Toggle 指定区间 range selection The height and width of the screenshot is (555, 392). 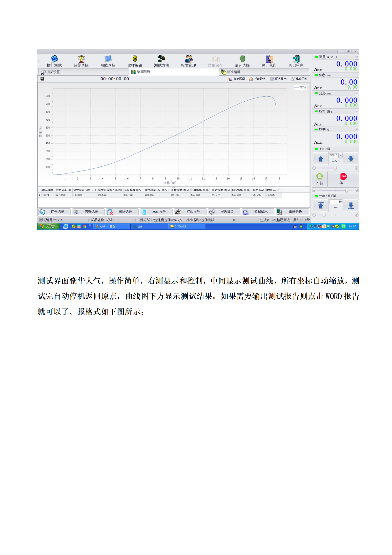(237, 79)
